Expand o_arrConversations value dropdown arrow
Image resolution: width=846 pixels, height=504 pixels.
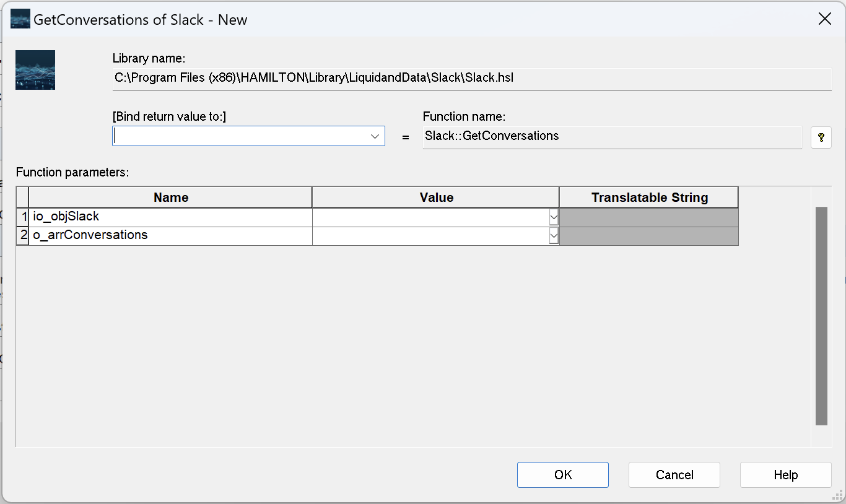point(554,236)
